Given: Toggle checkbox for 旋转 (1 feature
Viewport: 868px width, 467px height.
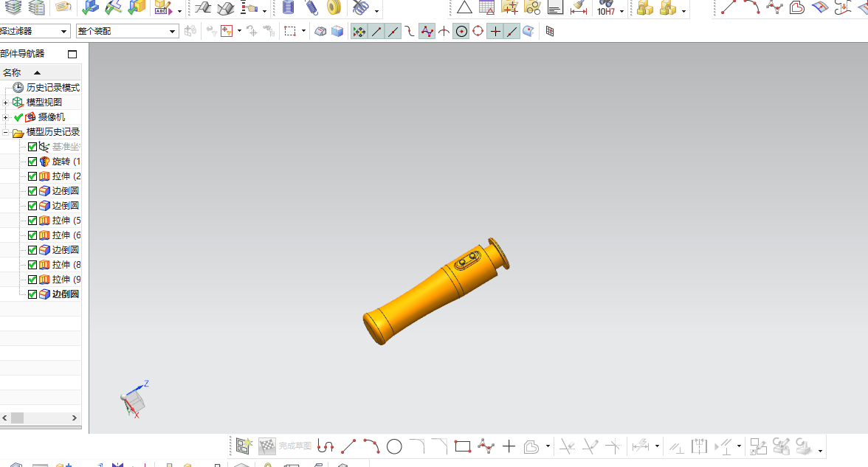Looking at the screenshot, I should pos(32,162).
